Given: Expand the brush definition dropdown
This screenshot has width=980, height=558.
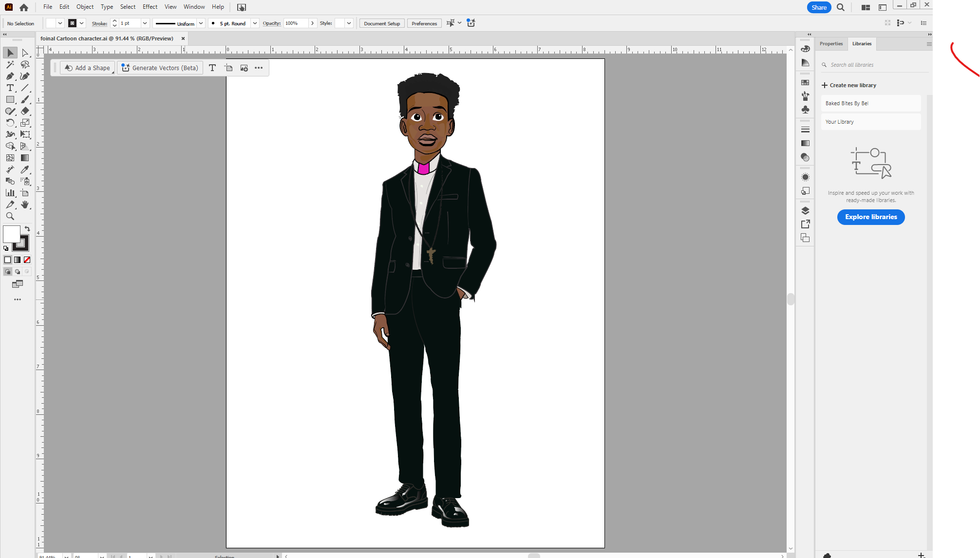Looking at the screenshot, I should [x=255, y=23].
